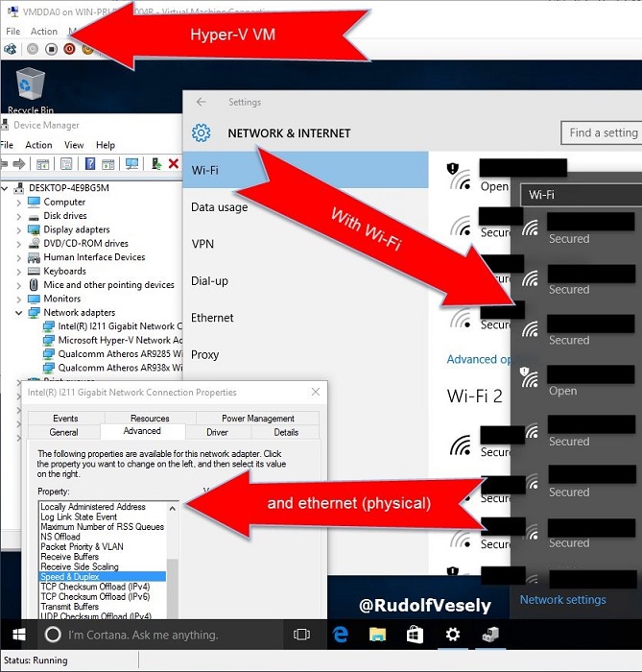Switch to the Power Management tab
642x672 pixels.
[258, 418]
